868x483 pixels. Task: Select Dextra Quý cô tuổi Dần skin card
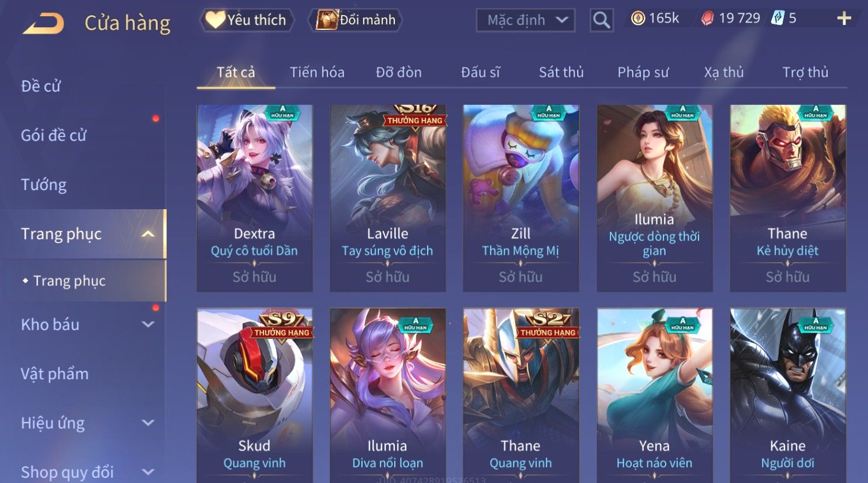pos(254,198)
